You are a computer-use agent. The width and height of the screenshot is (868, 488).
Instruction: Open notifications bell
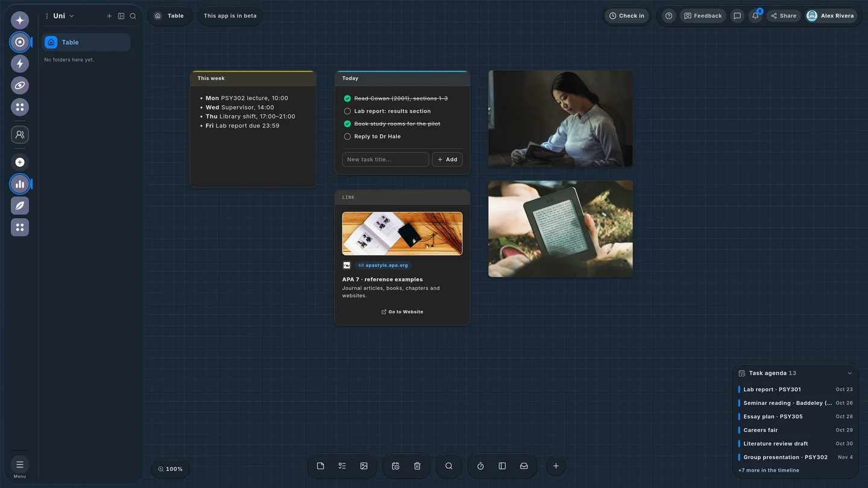point(755,16)
